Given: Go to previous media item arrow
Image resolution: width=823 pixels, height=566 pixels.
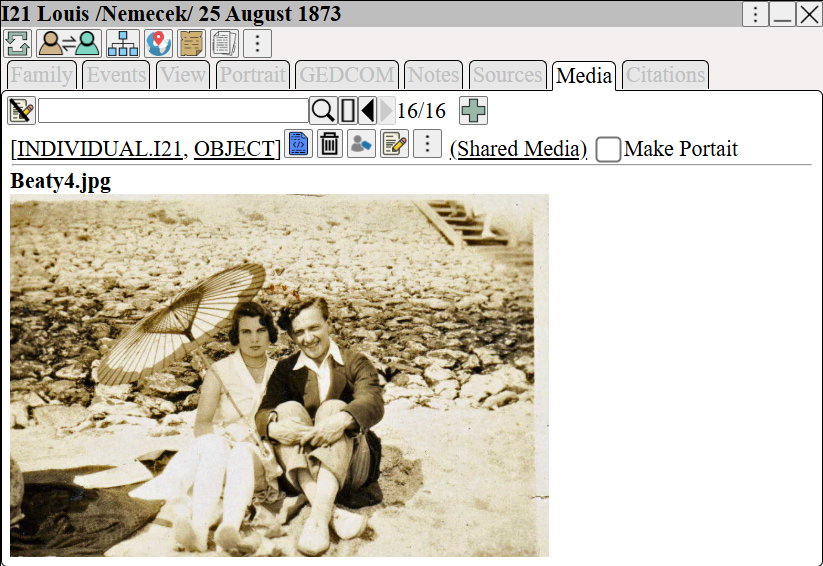Looking at the screenshot, I should (x=368, y=111).
